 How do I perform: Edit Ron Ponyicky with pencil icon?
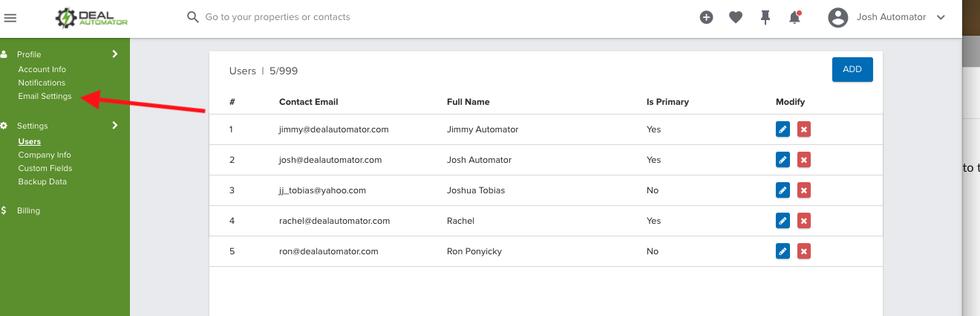pos(783,251)
